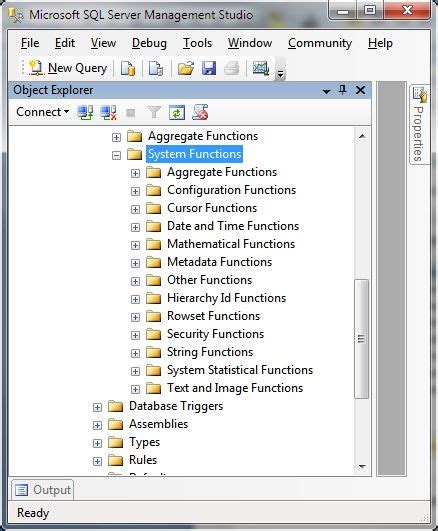Click the Stop icon in Object Explorer
The height and width of the screenshot is (531, 438).
pos(130,113)
